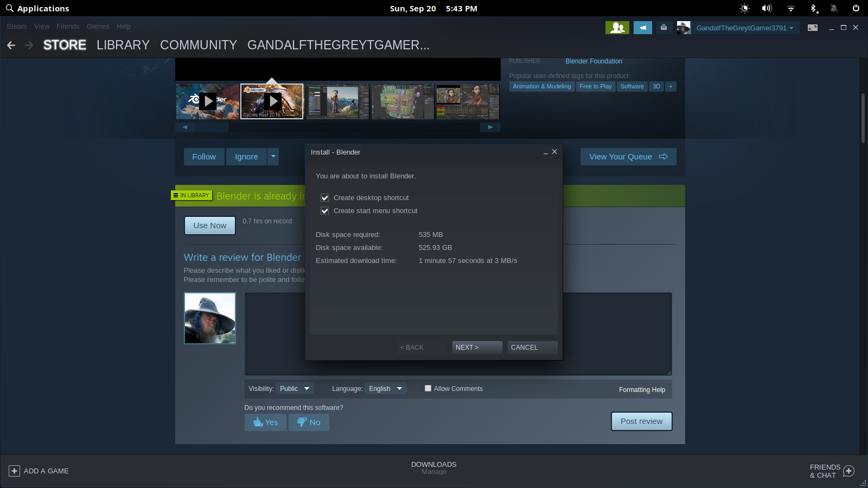Play the Cycles Reel 2015 video

click(272, 101)
